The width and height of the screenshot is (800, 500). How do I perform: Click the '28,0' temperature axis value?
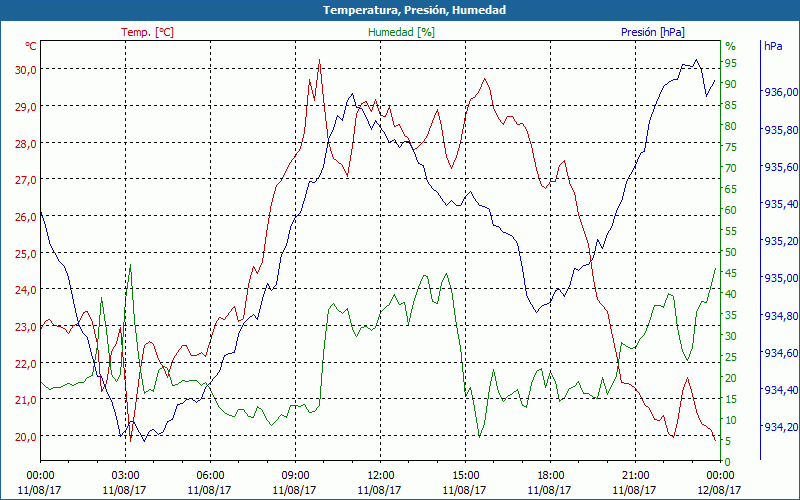click(x=26, y=143)
